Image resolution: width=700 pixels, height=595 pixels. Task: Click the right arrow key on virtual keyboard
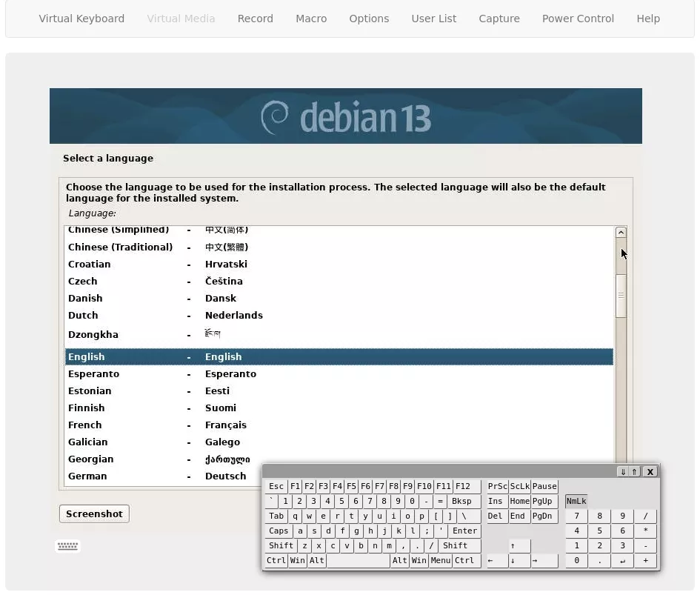pyautogui.click(x=544, y=561)
